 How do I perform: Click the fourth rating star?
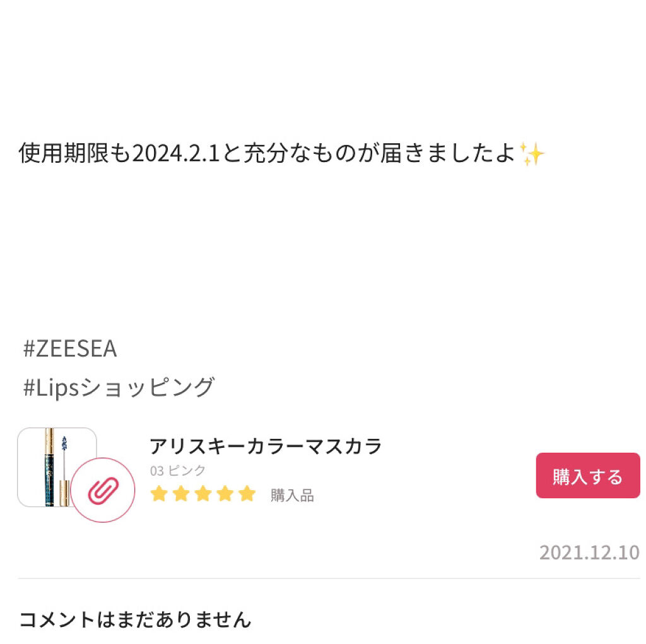223,494
